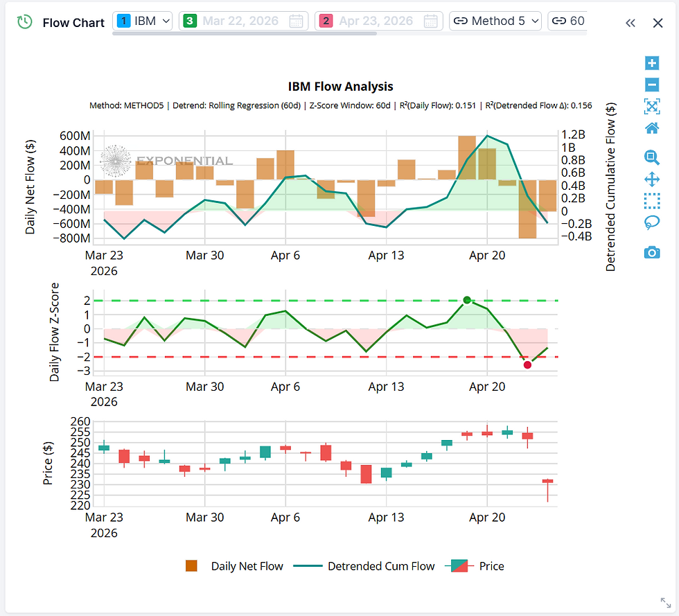This screenshot has width=679, height=616.
Task: Click the plus zoom in icon
Action: (652, 63)
